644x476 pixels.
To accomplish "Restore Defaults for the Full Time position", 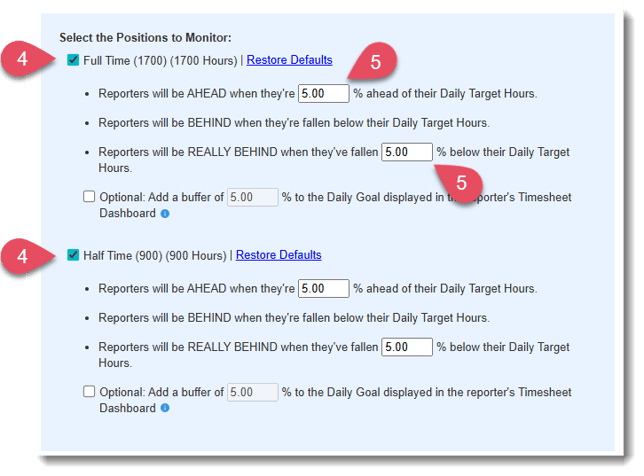I will [x=289, y=60].
